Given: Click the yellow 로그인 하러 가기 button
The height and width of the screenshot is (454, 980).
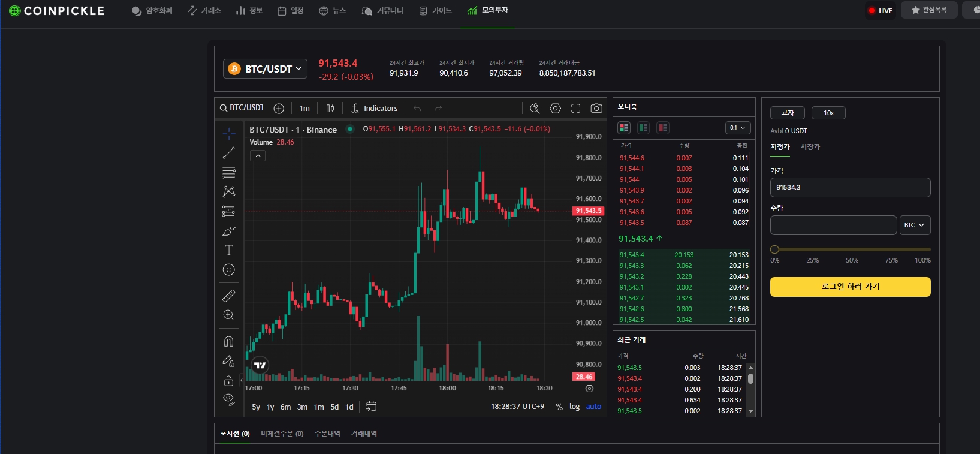Looking at the screenshot, I should (x=850, y=287).
